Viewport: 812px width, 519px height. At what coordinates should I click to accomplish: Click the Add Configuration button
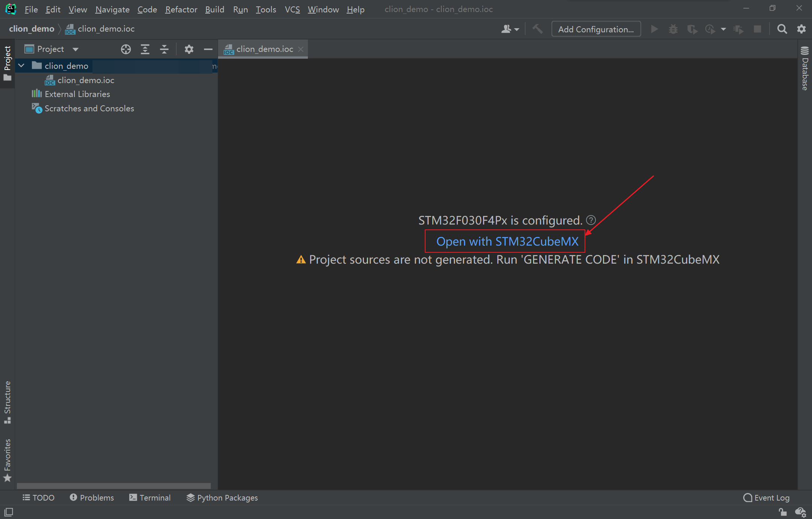596,29
